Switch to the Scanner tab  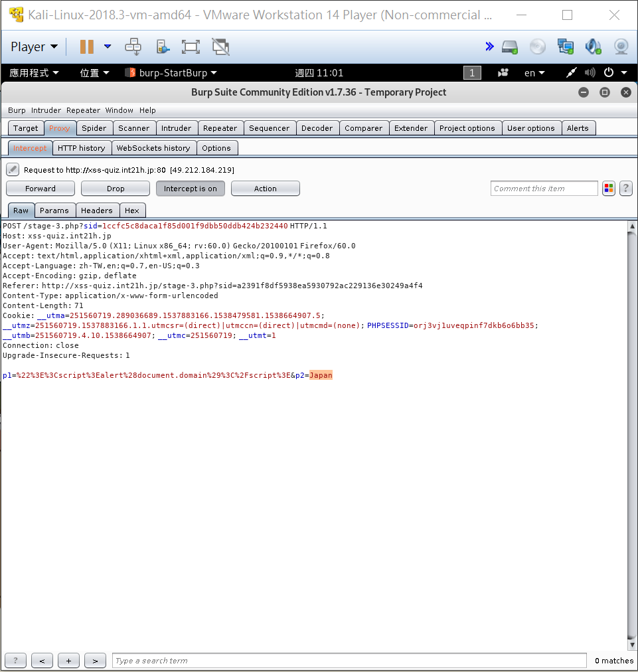pos(133,128)
